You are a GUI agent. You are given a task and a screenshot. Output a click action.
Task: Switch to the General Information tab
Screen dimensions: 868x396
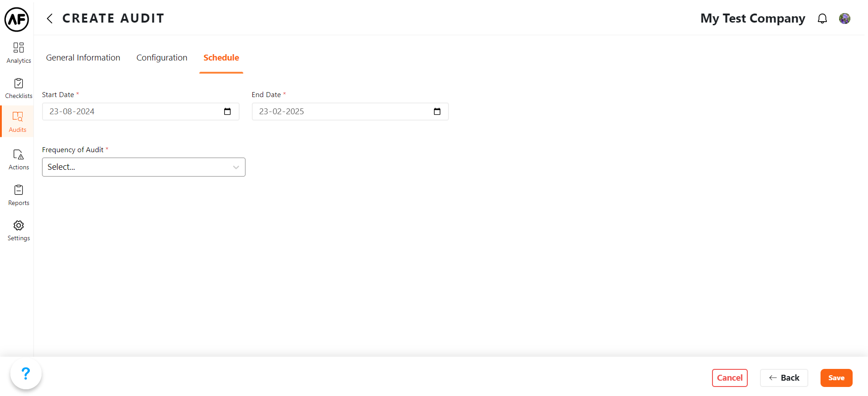(x=83, y=58)
